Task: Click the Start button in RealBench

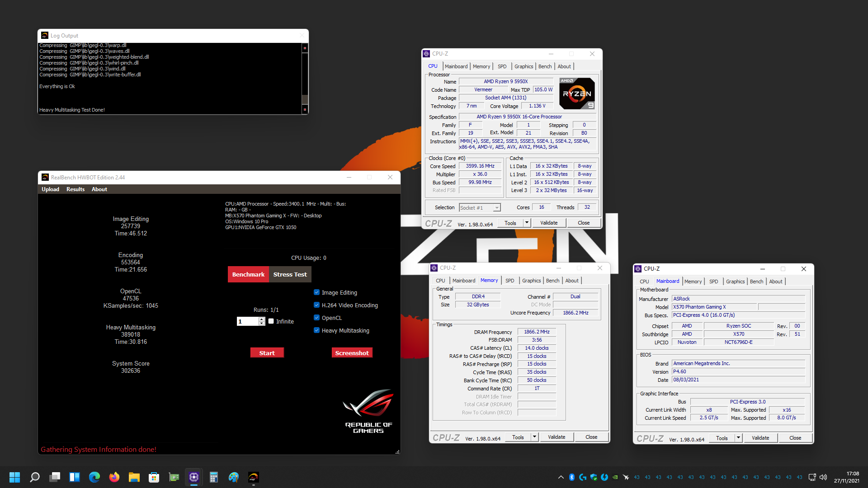Action: (267, 353)
